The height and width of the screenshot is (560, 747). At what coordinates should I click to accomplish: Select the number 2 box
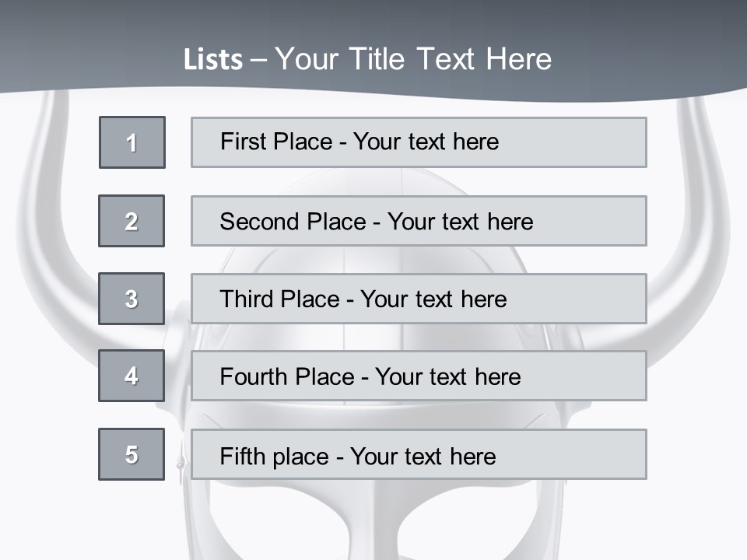[x=132, y=221]
